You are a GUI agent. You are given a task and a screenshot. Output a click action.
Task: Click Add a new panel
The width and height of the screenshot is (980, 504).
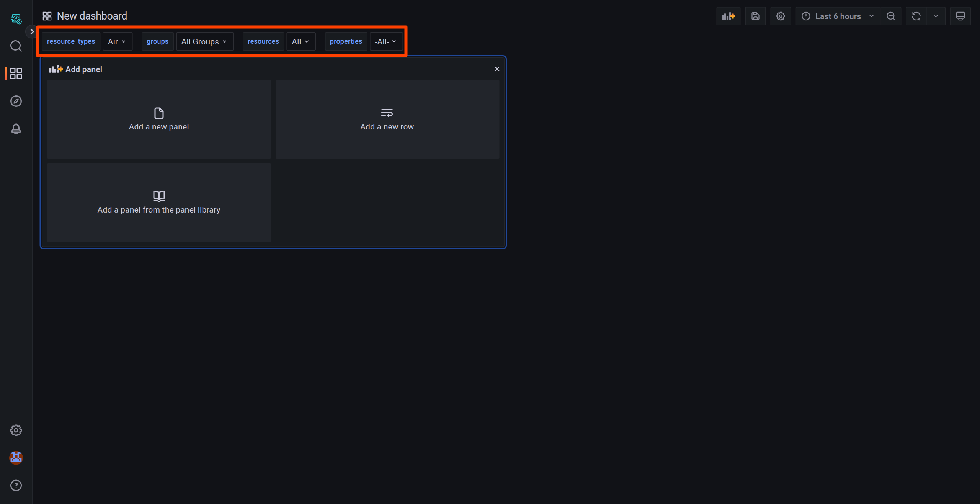click(x=158, y=119)
